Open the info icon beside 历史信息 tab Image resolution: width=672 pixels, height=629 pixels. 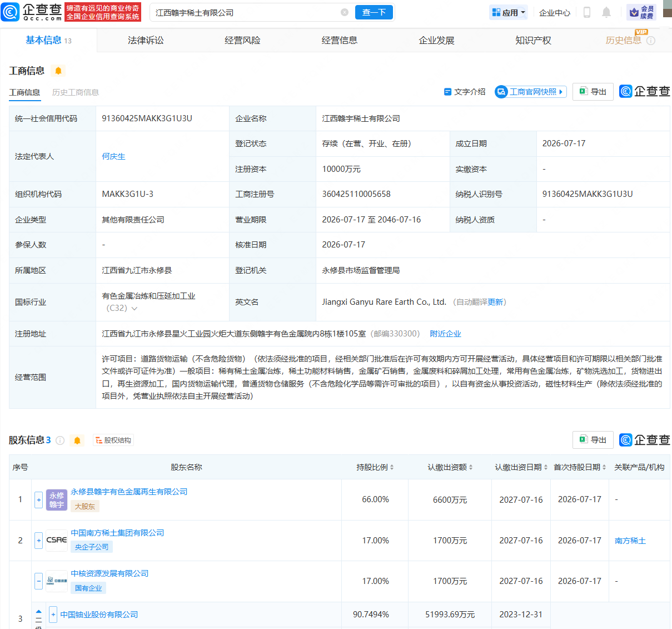pos(651,41)
